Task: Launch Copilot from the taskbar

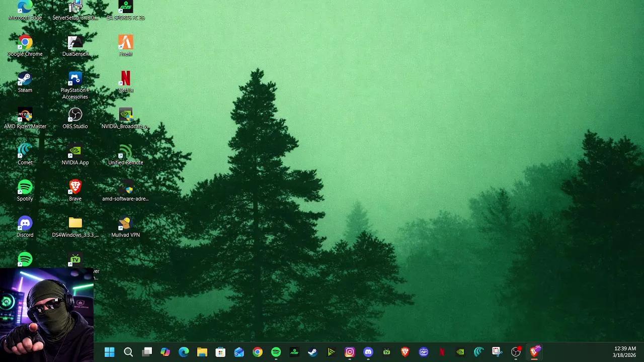Action: click(165, 352)
